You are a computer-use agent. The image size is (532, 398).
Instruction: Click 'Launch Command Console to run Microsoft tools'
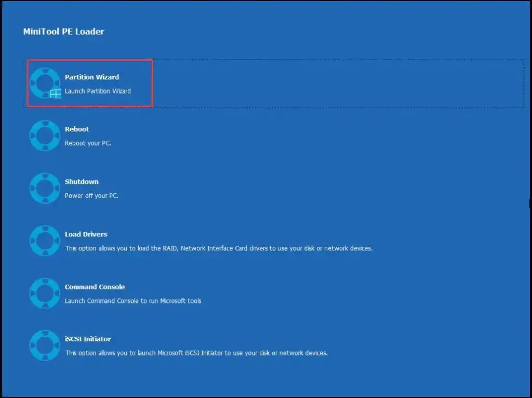pos(133,301)
